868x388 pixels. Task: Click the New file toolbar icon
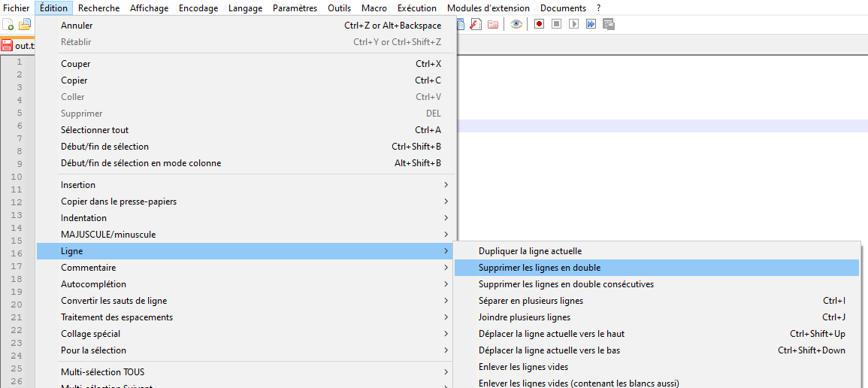pos(8,24)
